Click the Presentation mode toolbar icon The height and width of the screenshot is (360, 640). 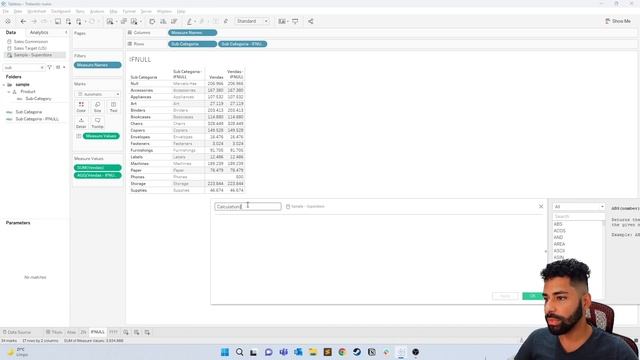point(295,21)
